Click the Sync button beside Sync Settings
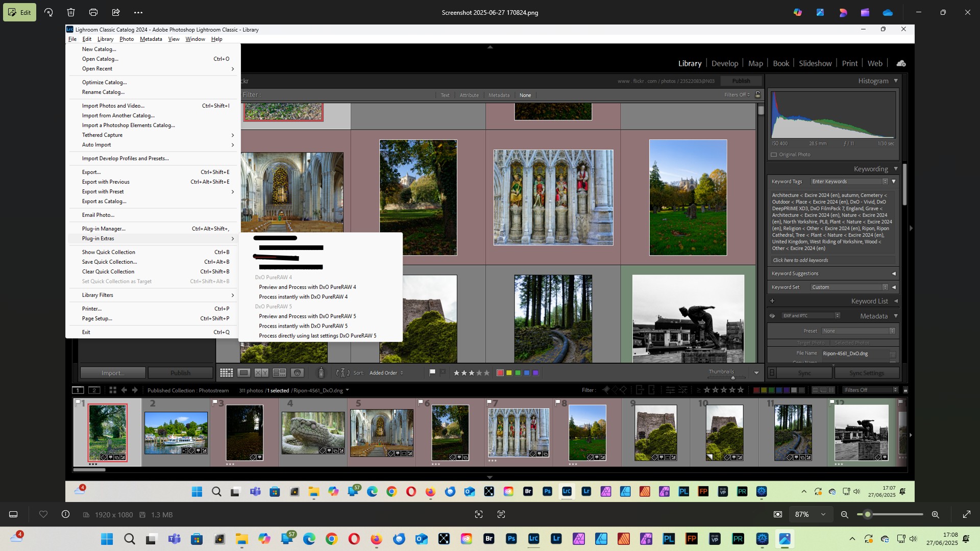 point(804,373)
